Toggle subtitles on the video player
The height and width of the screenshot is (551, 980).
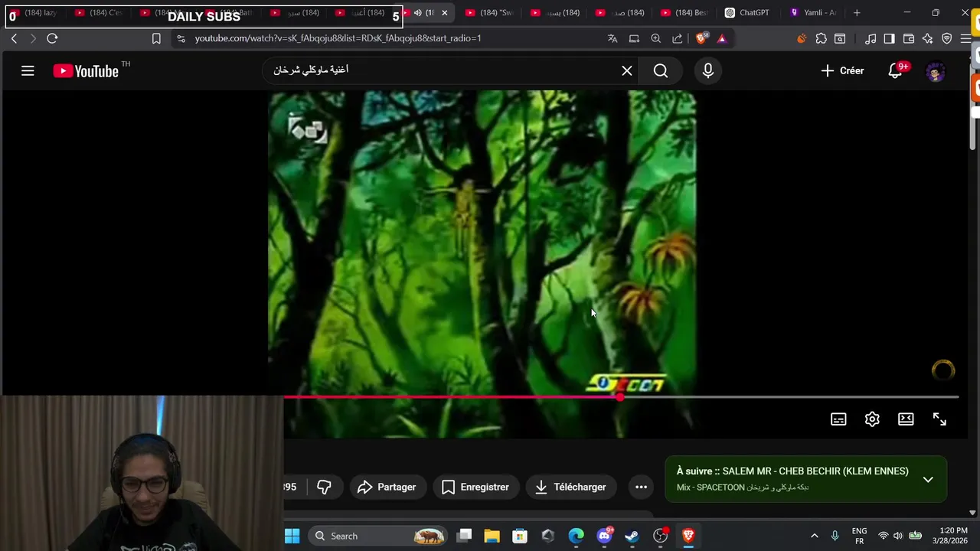(838, 419)
